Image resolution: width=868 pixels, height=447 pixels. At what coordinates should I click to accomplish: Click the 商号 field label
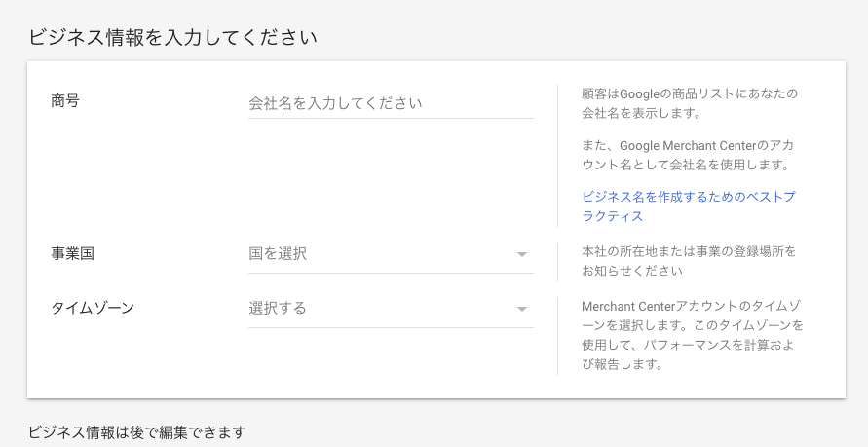click(64, 100)
